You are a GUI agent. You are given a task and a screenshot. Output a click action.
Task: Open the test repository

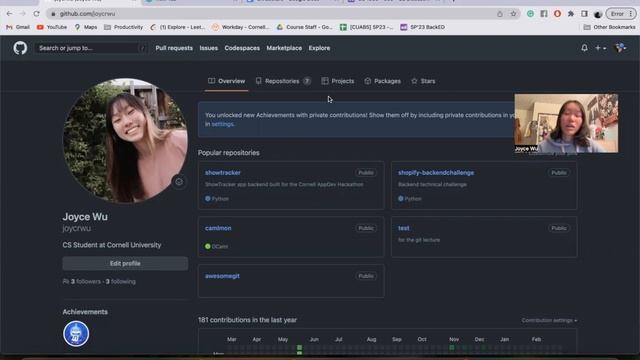[403, 228]
